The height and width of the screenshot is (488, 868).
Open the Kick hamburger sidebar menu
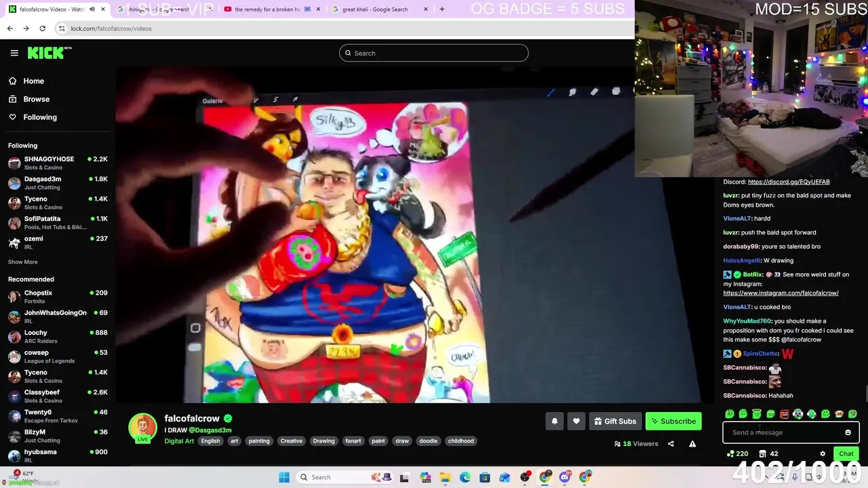(14, 53)
